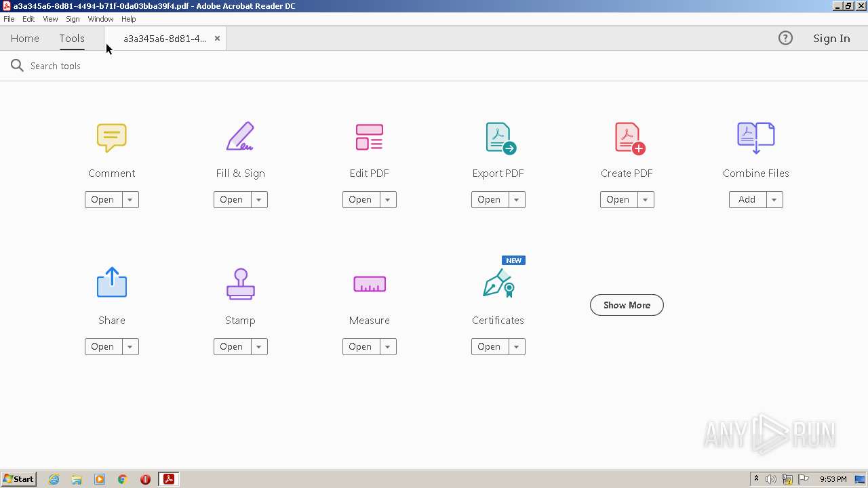
Task: Select the Share upload icon
Action: coord(112,283)
